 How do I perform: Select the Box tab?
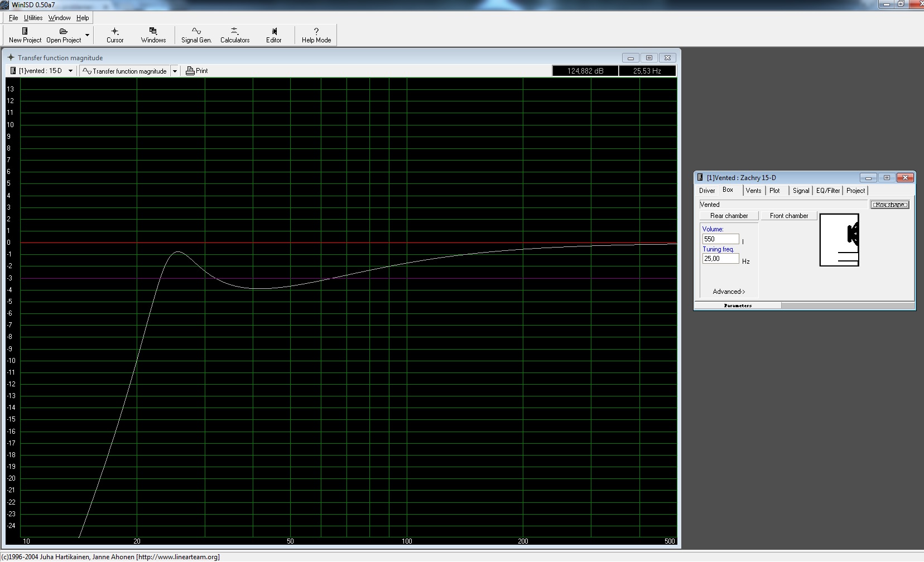728,190
